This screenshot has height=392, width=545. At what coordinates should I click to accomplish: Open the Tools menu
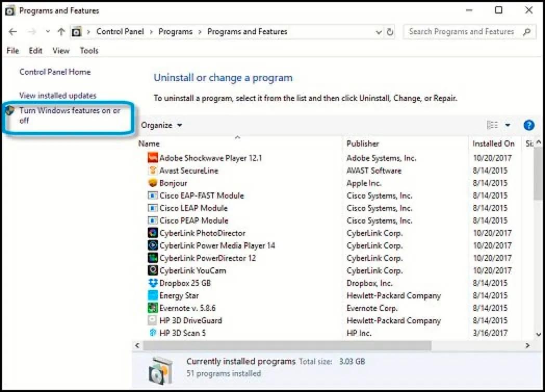coord(89,51)
